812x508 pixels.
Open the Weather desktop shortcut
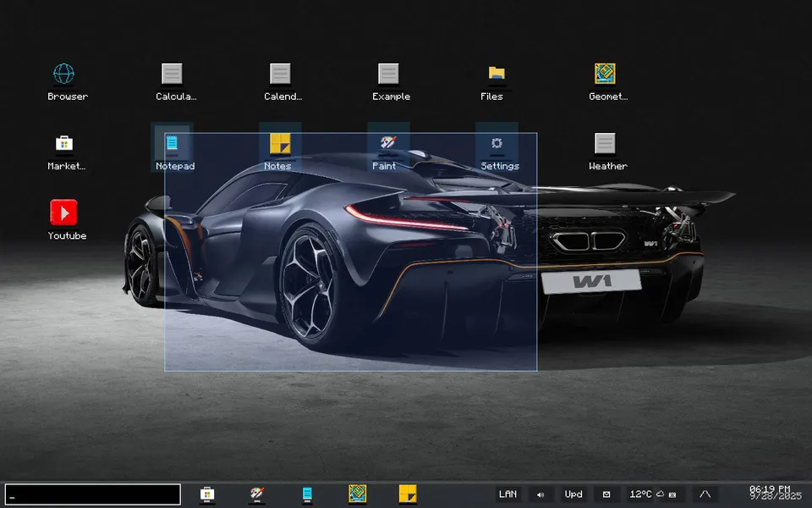[605, 144]
